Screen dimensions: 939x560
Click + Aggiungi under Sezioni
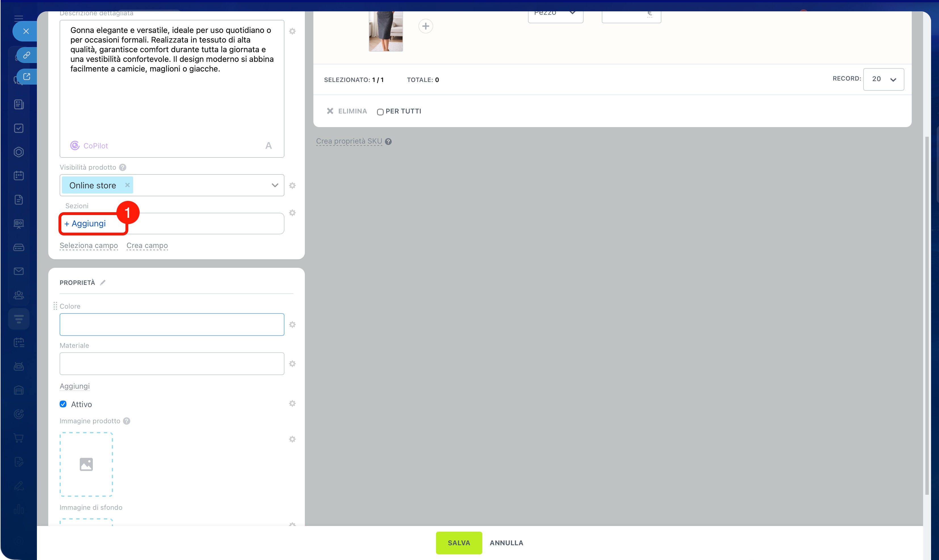tap(85, 223)
